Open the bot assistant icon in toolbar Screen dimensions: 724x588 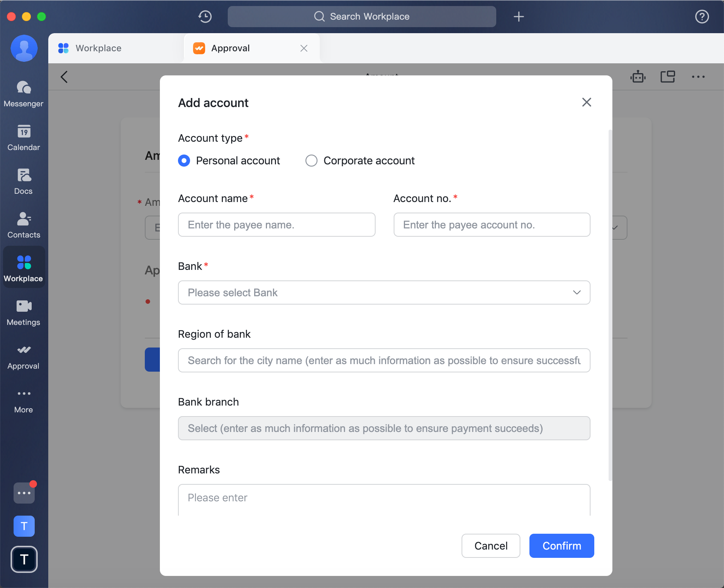pyautogui.click(x=638, y=77)
